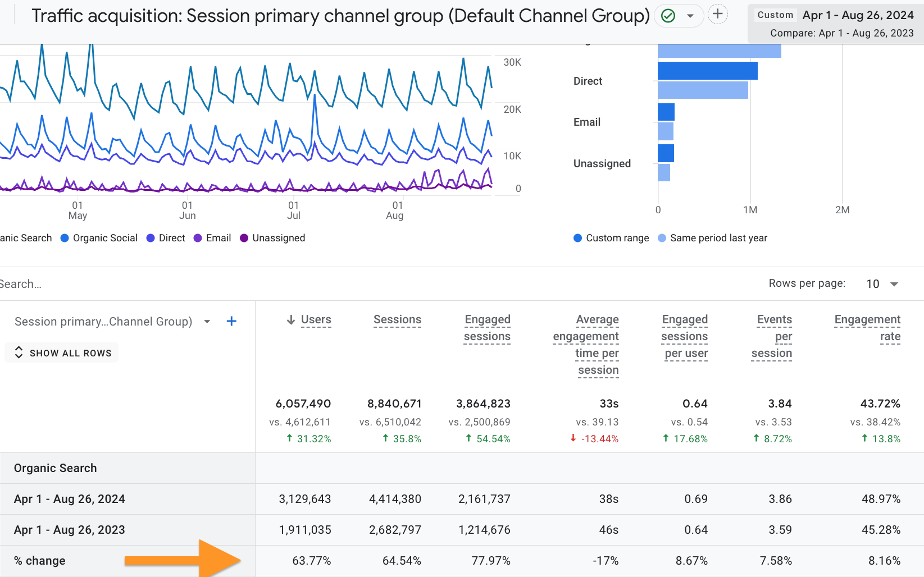Toggle Email series legend dot
Screen dimensions: 924x577
tap(198, 238)
